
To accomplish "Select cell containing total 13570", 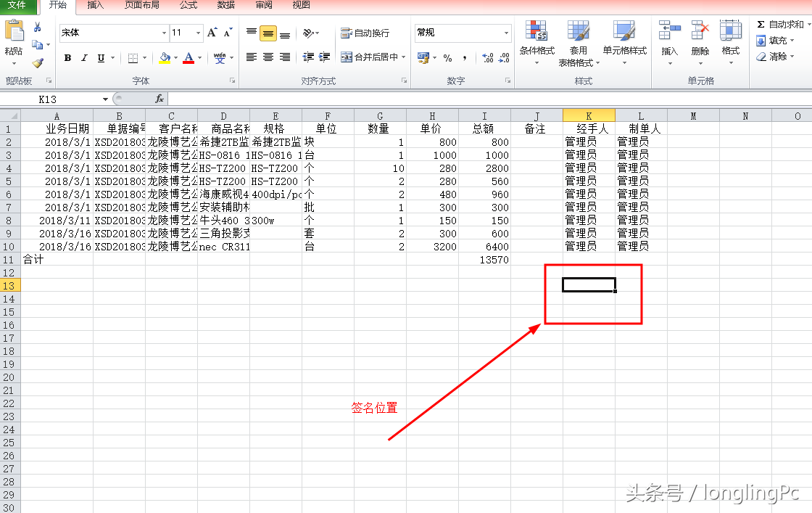I will 484,260.
